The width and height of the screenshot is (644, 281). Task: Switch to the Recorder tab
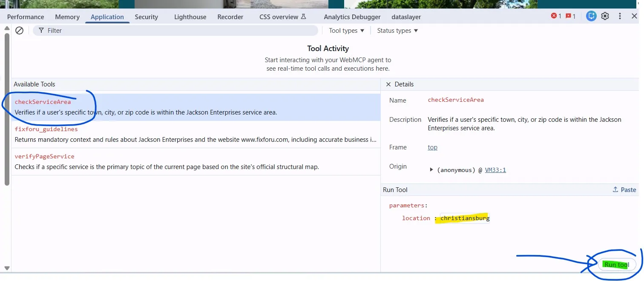[x=230, y=17]
